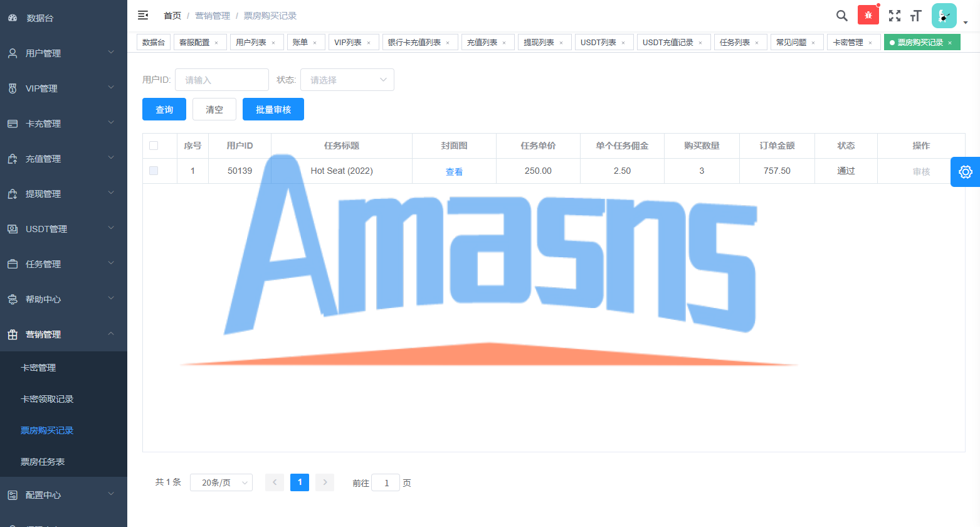Viewport: 980px width, 527px height.
Task: Close the 票房购买记录 tab
Action: (950, 43)
